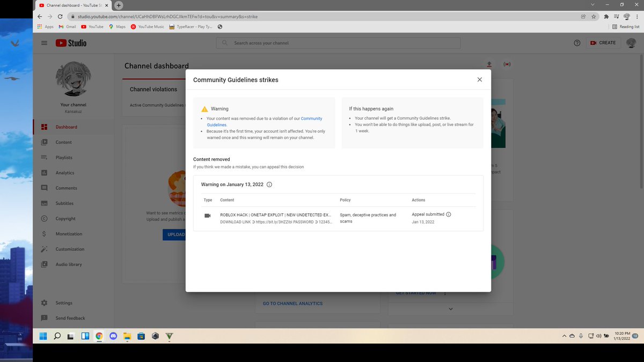Open Customization in the sidebar

click(74, 249)
